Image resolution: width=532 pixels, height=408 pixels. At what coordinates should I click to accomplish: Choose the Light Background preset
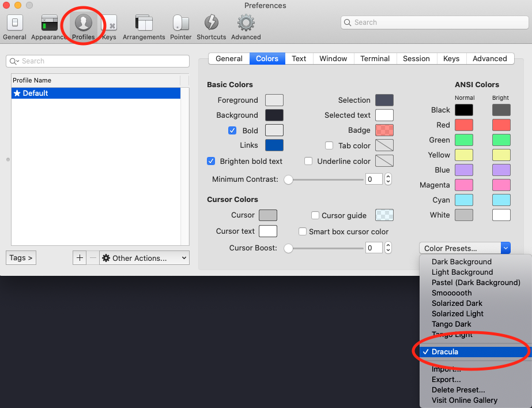[x=476, y=272]
